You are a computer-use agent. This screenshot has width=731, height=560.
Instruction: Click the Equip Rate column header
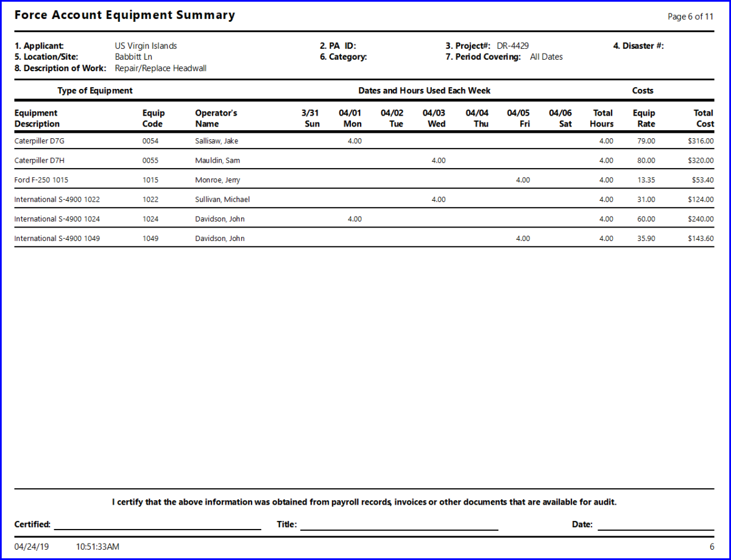[x=644, y=118]
